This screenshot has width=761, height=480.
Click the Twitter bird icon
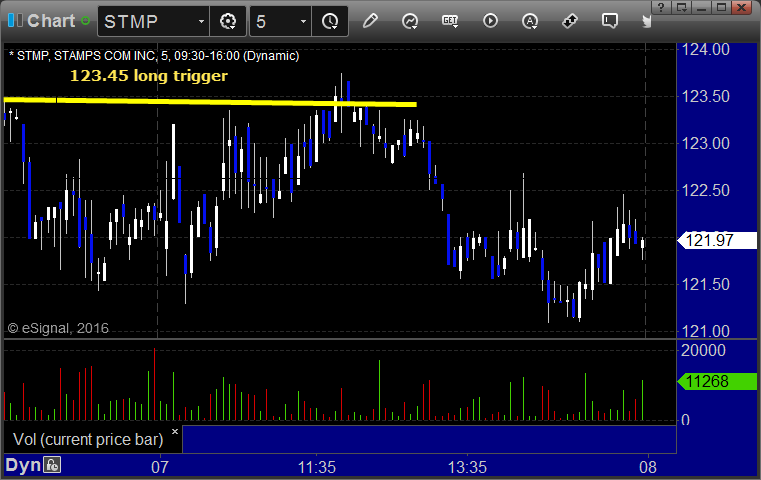(x=646, y=21)
